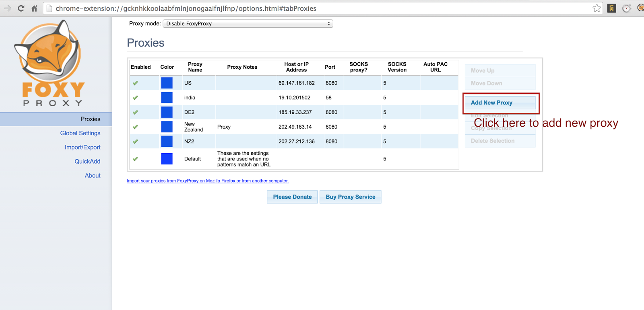This screenshot has height=310, width=644.
Task: Toggle the enabled checkmark for Default proxy
Action: (x=135, y=159)
